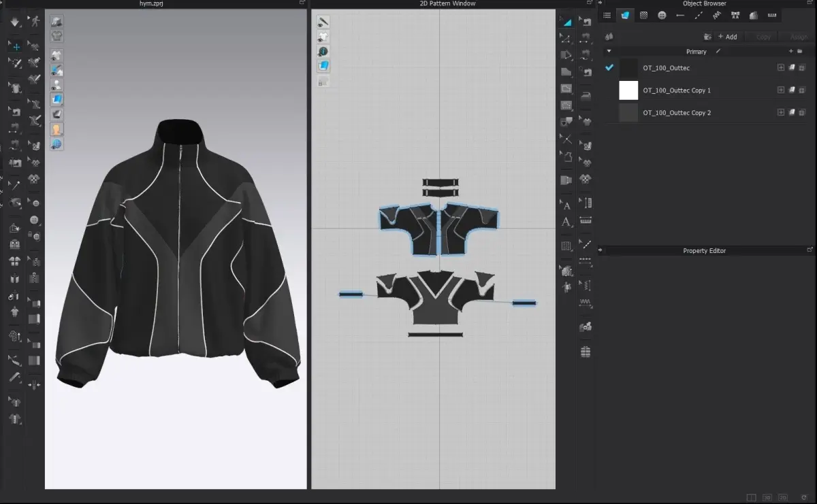Toggle the globe display icon in 3D window
Image resolution: width=817 pixels, height=504 pixels.
tap(57, 144)
